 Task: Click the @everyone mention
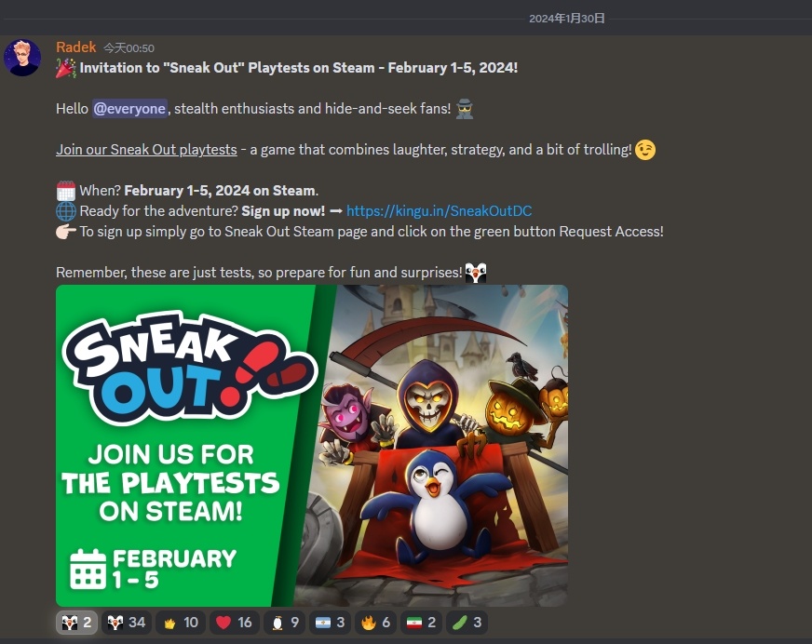(x=129, y=108)
